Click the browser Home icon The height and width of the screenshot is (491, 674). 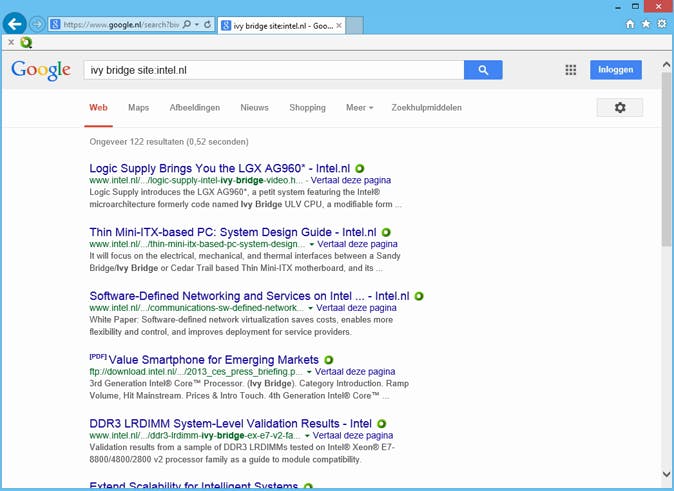pos(630,24)
